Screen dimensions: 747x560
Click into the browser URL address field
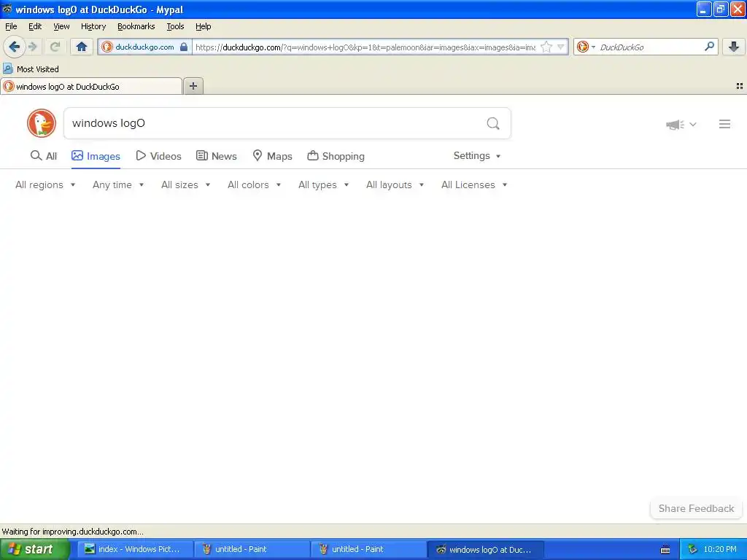click(365, 47)
